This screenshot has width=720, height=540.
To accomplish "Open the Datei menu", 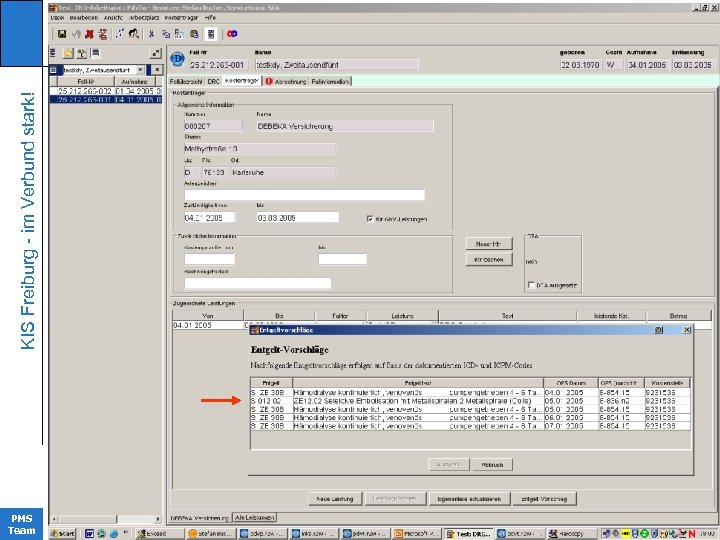I will 57,17.
